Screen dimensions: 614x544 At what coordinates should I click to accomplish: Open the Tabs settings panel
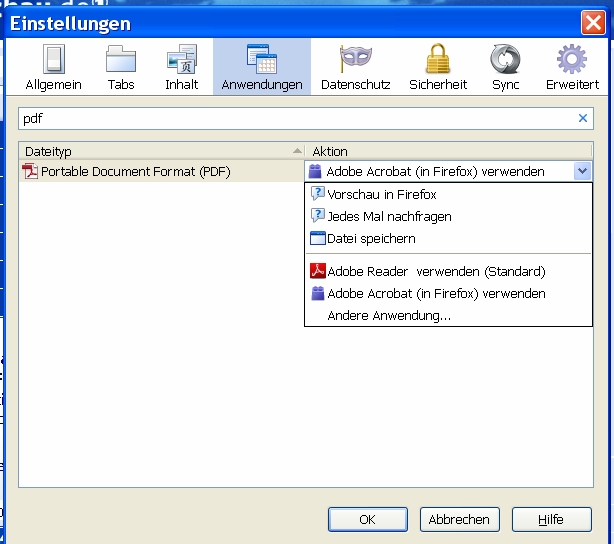[x=121, y=67]
